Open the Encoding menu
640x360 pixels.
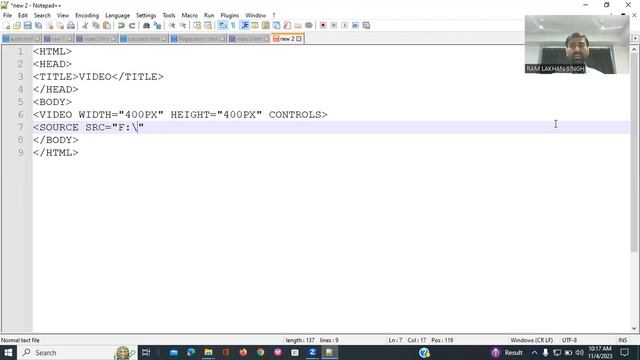coord(87,15)
